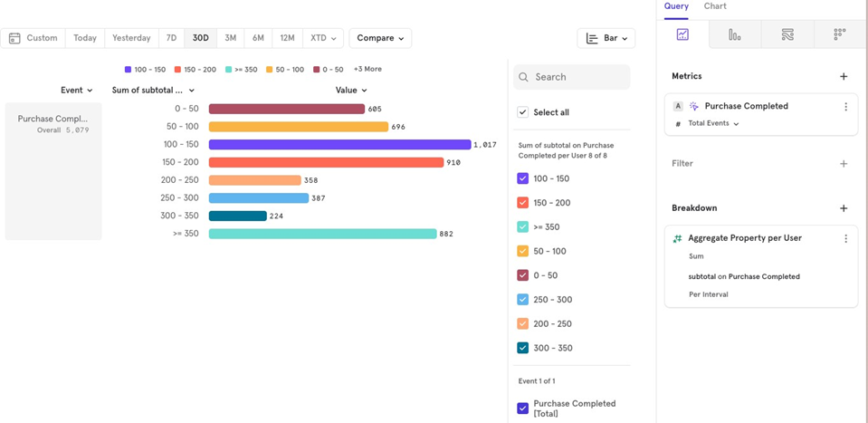Viewport: 868px width, 423px height.
Task: Open the Total Events measurement dropdown
Action: [x=713, y=124]
